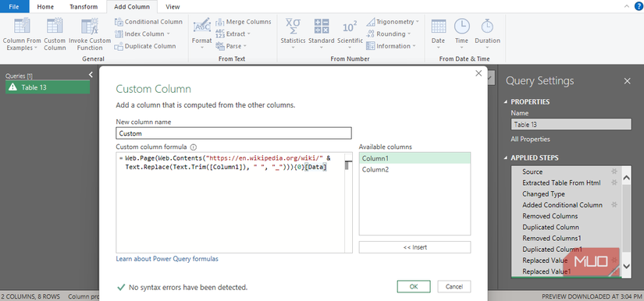Image resolution: width=644 pixels, height=301 pixels.
Task: Click the New column name field
Action: [233, 133]
